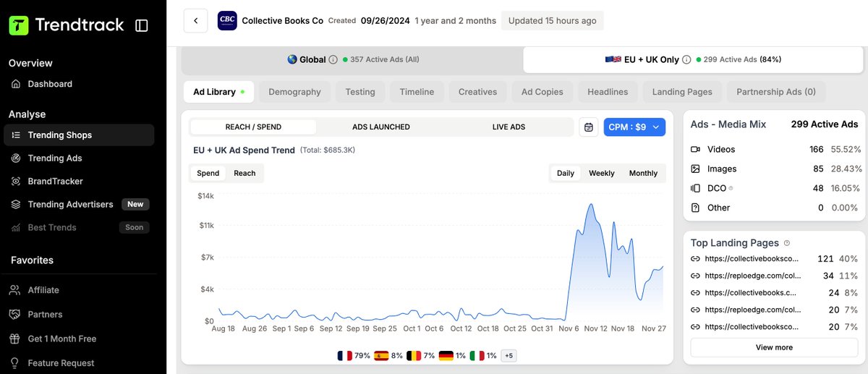Click the Affiliate people icon
This screenshot has width=868, height=374.
(x=14, y=290)
